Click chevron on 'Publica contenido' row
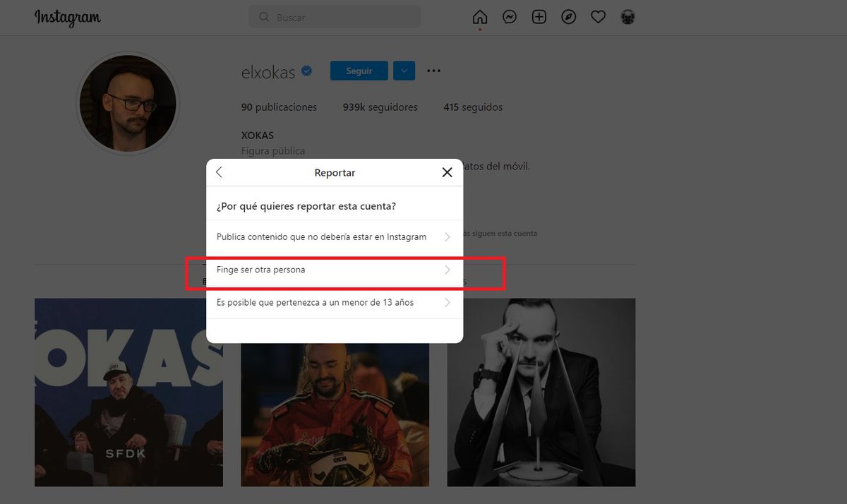847x504 pixels. (x=447, y=237)
